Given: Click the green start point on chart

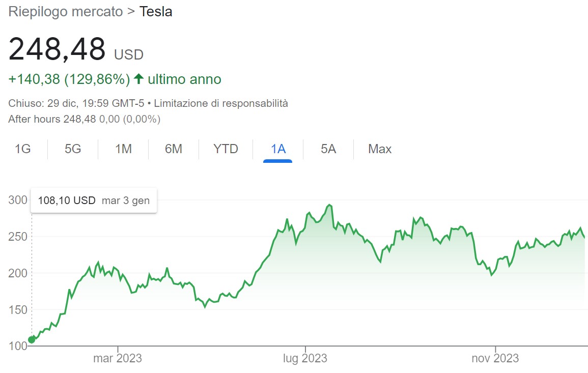Looking at the screenshot, I should pos(32,339).
